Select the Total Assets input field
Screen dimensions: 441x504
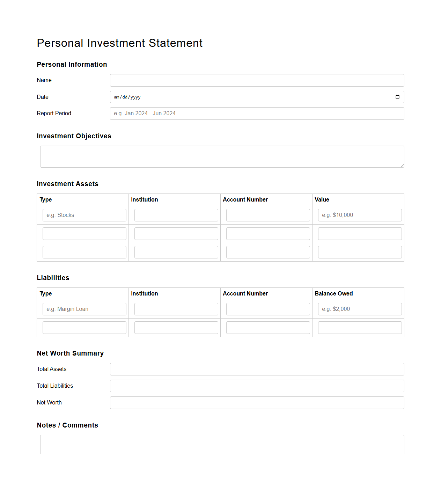click(x=257, y=369)
